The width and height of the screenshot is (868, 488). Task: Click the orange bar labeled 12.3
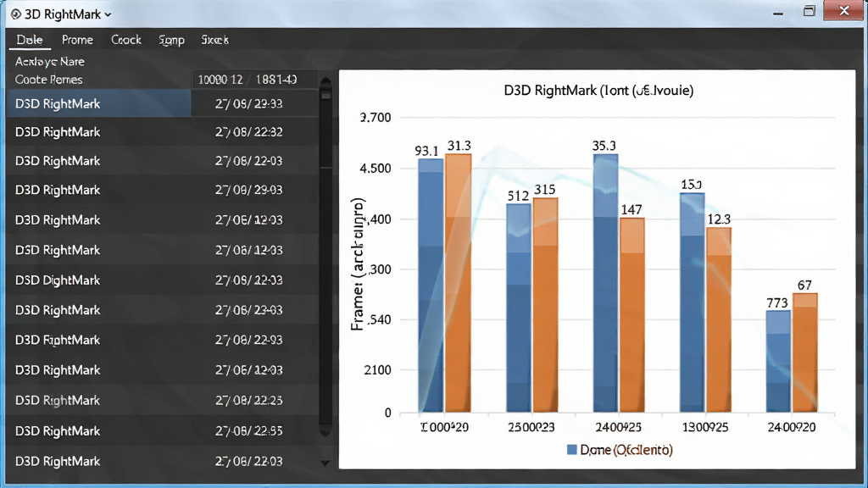coord(719,319)
